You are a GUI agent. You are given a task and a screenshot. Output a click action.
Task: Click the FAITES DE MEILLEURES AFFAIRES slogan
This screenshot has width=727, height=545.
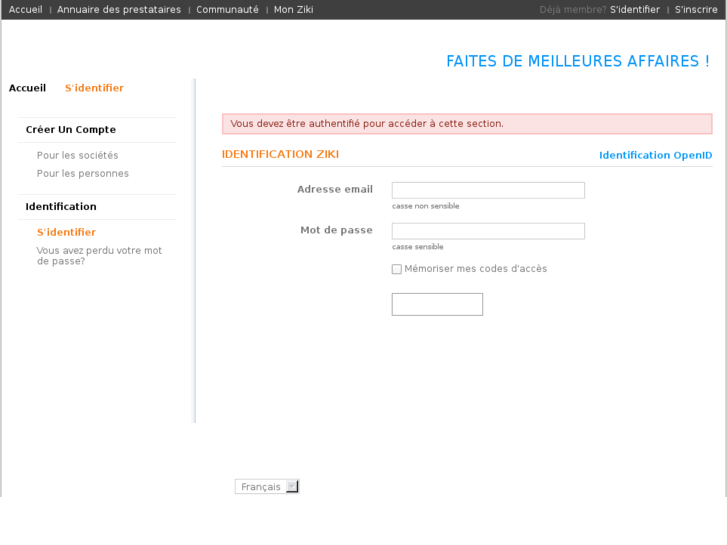pyautogui.click(x=578, y=61)
